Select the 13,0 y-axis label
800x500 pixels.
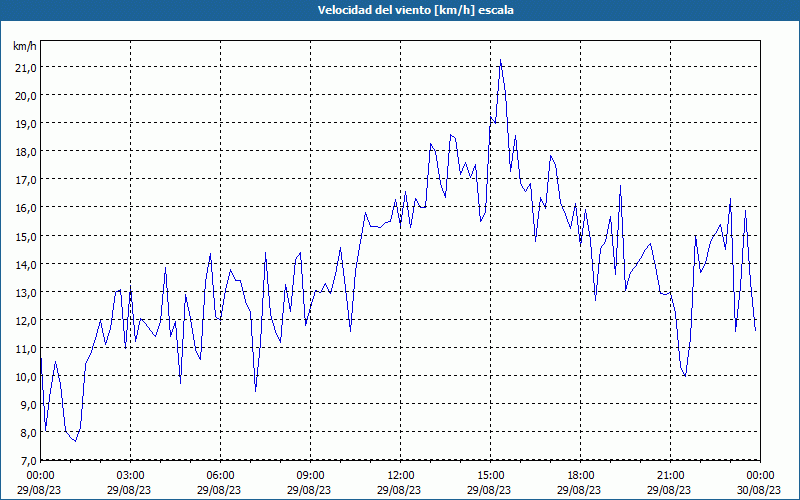click(26, 292)
